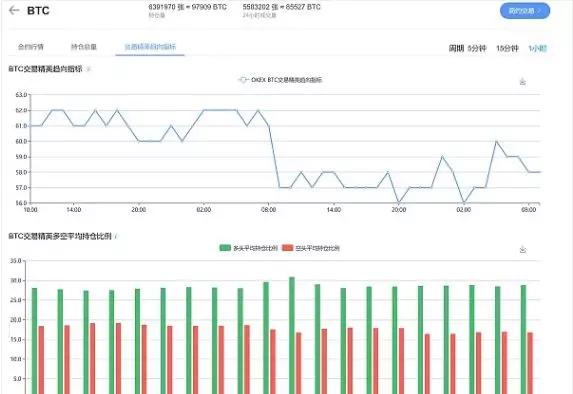This screenshot has width=573, height=394.
Task: Click the BTC page title
Action: click(x=38, y=11)
